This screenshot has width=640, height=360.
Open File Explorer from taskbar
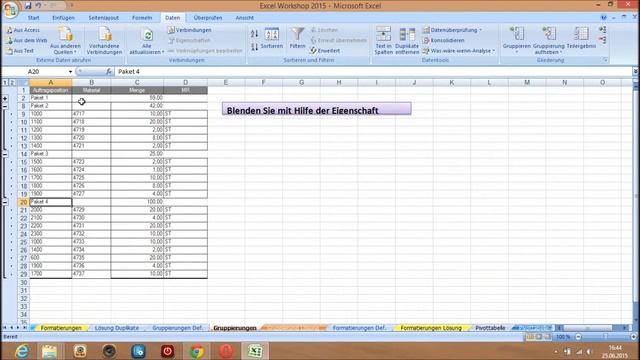50,351
